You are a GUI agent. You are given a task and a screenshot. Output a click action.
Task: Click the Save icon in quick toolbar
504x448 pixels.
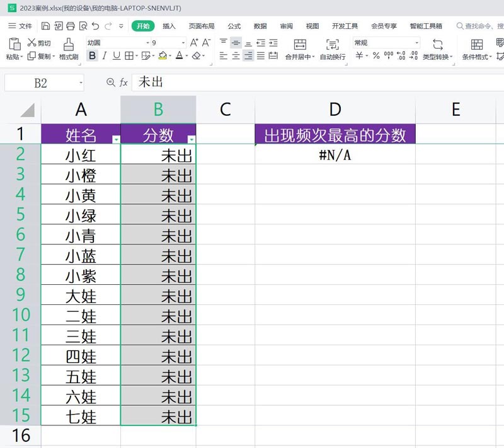pyautogui.click(x=45, y=26)
